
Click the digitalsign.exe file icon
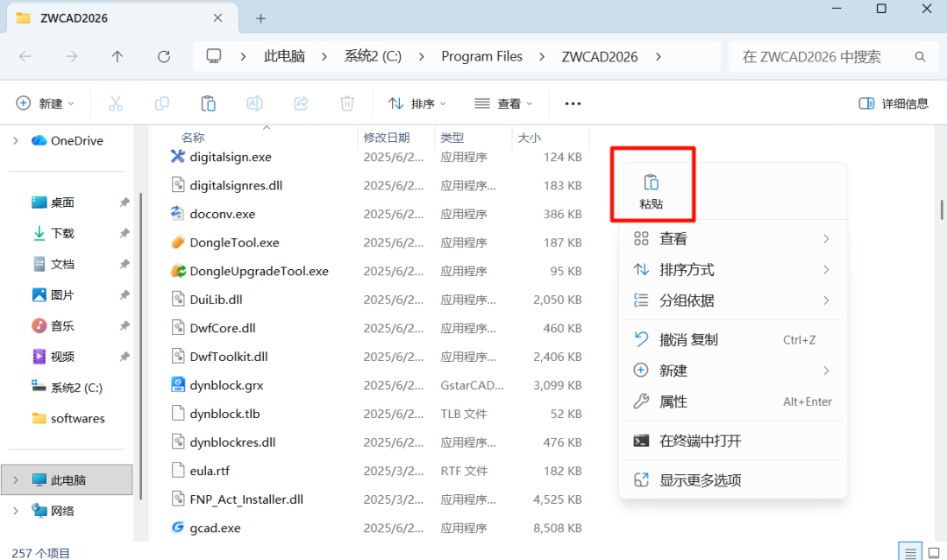(x=177, y=157)
